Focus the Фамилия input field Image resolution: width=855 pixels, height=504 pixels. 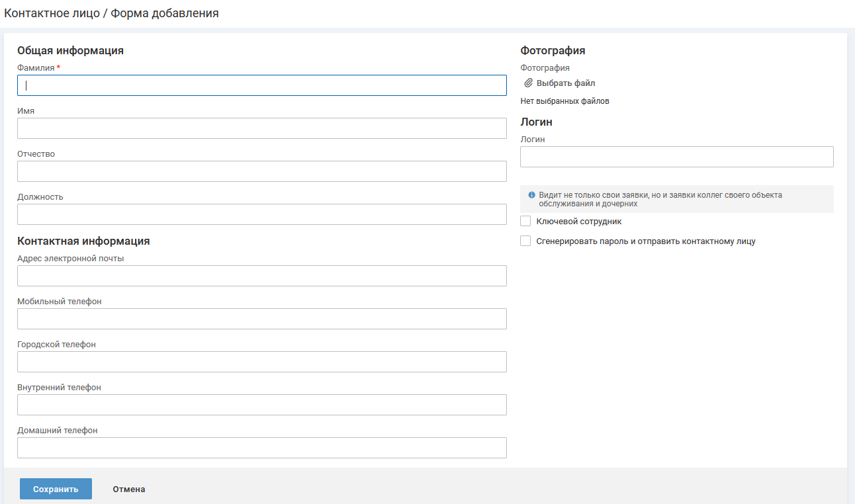click(262, 85)
